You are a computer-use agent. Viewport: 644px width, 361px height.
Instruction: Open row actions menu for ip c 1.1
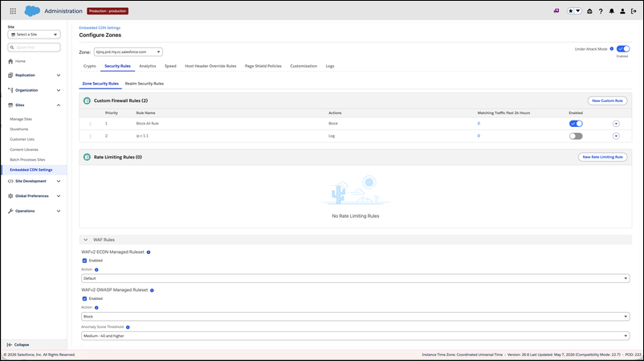(x=616, y=136)
